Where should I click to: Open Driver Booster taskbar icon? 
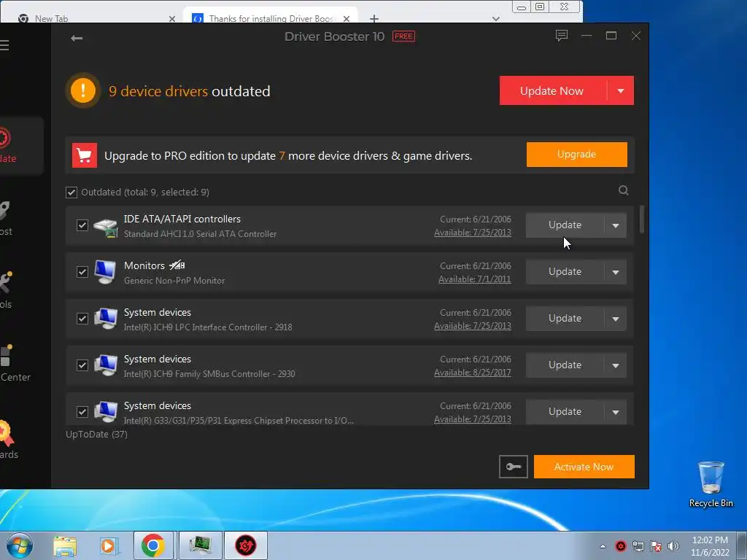pos(245,545)
